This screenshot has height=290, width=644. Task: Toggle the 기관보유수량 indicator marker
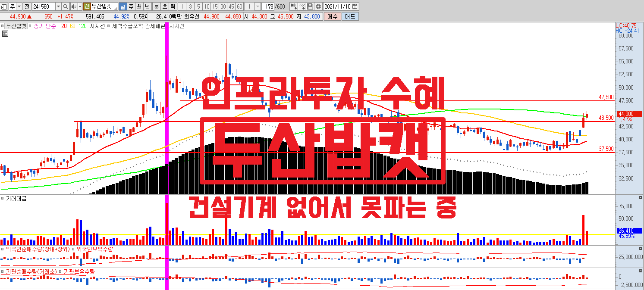(61, 272)
